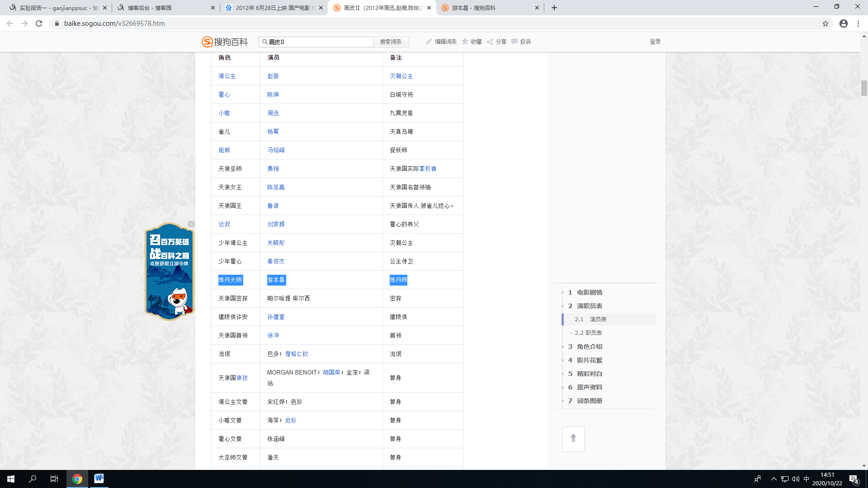This screenshot has height=488, width=868.
Task: Open the 赵薇 actor link
Action: point(273,76)
